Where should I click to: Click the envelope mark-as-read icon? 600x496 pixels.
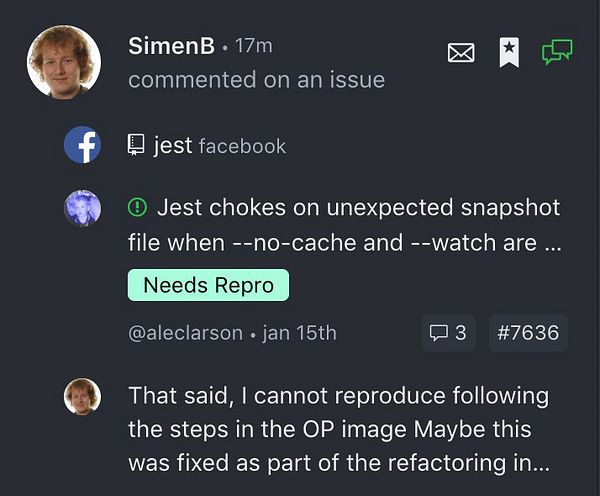461,53
